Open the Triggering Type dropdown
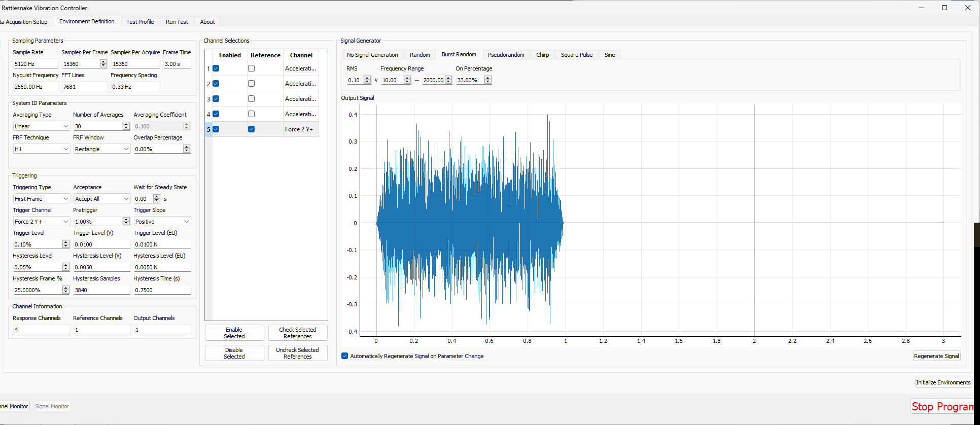Screen dimensions: 980x425 click(41, 199)
